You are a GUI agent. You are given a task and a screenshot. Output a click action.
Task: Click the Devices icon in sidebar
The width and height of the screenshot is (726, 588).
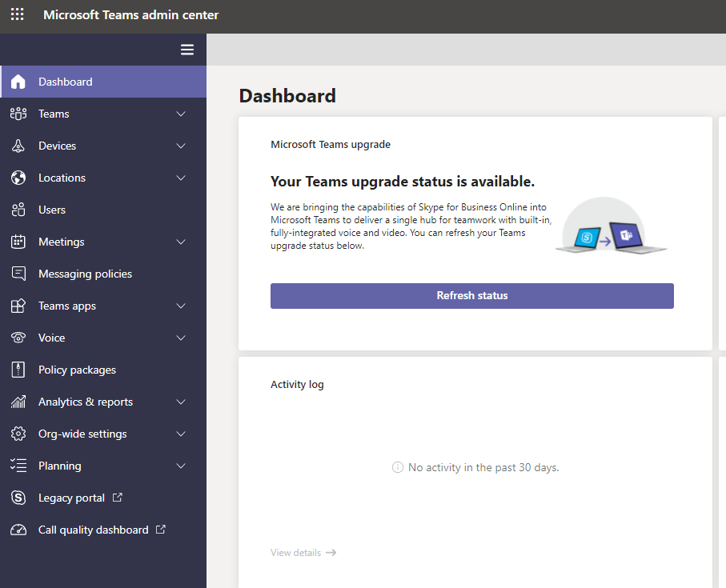point(18,146)
